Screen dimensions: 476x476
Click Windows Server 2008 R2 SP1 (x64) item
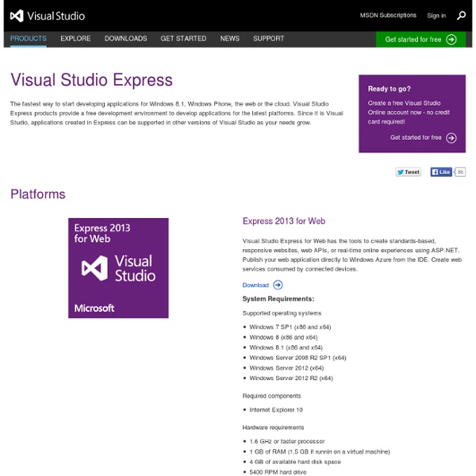[x=297, y=358]
